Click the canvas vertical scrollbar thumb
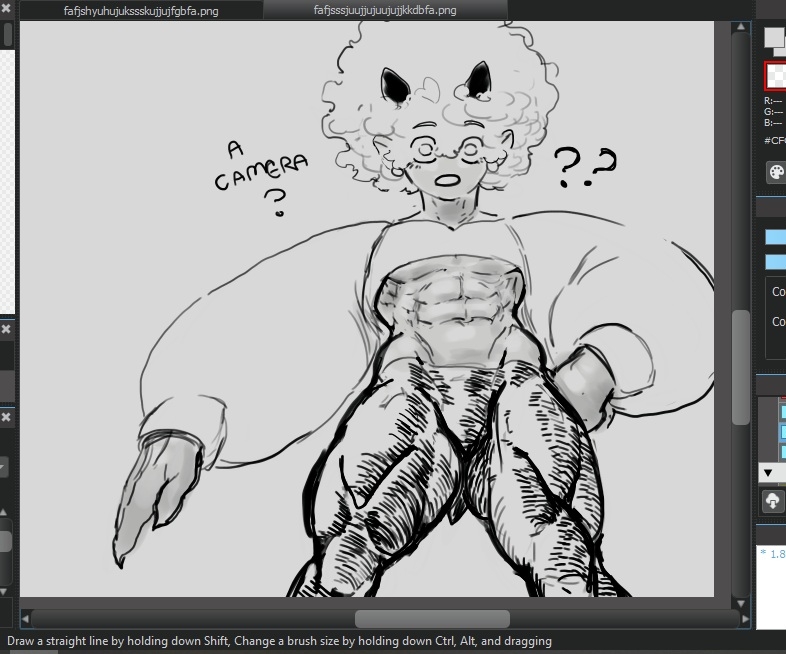This screenshot has width=786, height=654. tap(740, 365)
